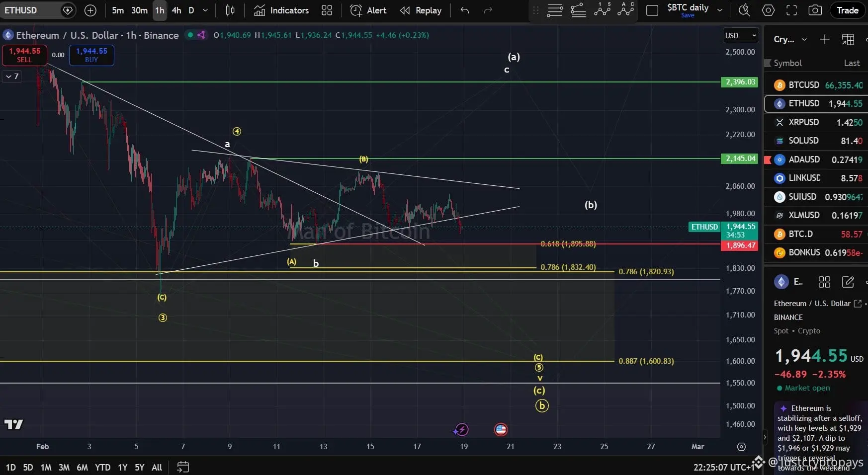Open chart settings hexagon icon
Viewport: 868px width, 475px height.
(768, 10)
